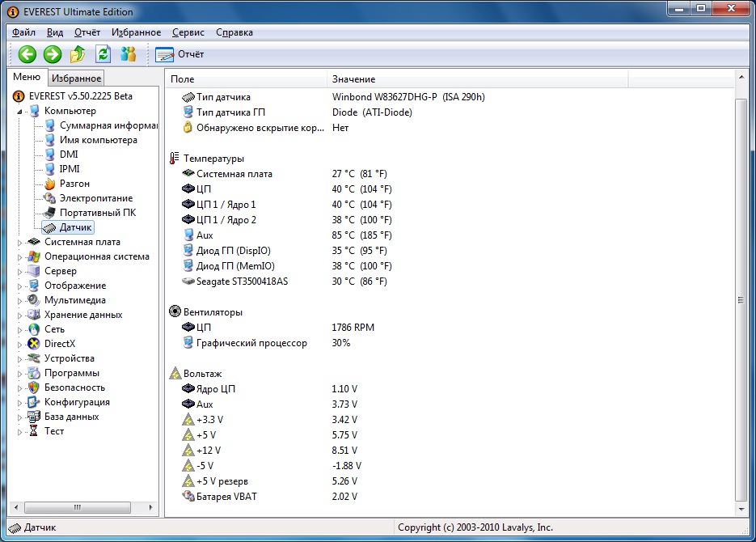
Task: Click the green Forward arrow icon
Action: [53, 54]
